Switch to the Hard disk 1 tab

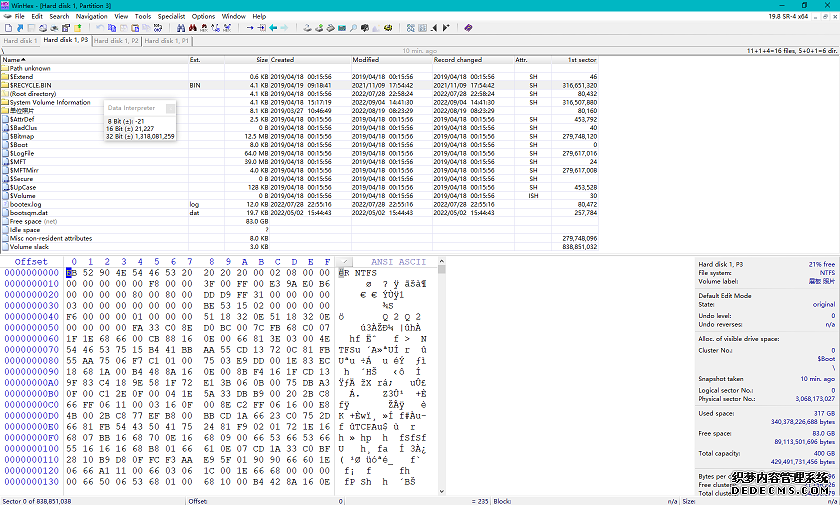[x=20, y=41]
